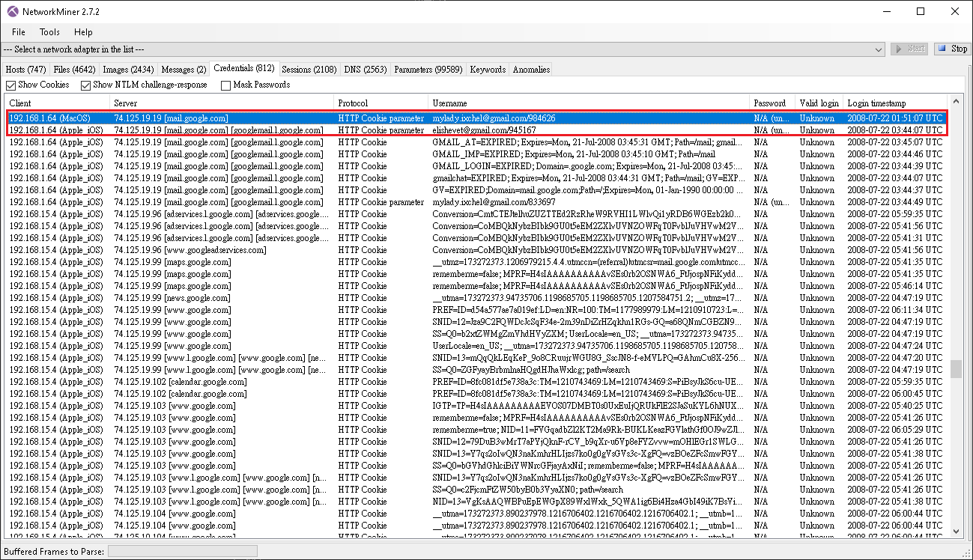Click the vertical scrollbar down arrow
Image resolution: width=973 pixels, height=560 pixels.
(956, 532)
